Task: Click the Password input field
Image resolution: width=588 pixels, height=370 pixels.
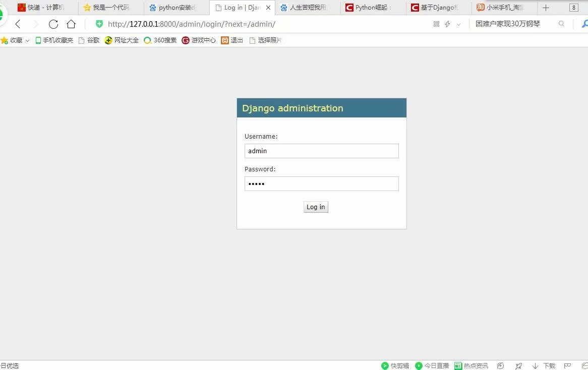Action: (x=321, y=183)
